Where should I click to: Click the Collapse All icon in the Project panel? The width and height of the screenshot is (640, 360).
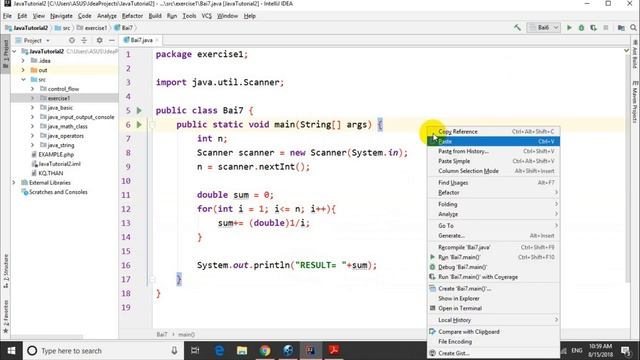point(84,40)
